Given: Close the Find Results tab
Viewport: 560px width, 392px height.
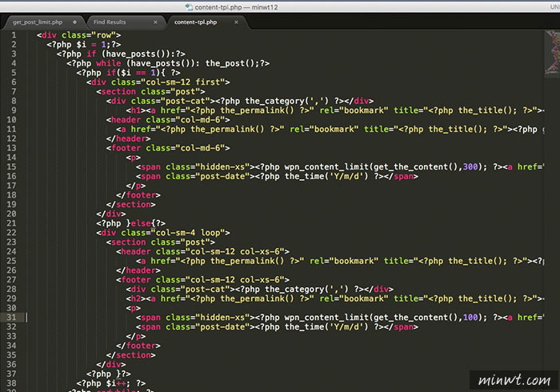Looking at the screenshot, I should [155, 22].
